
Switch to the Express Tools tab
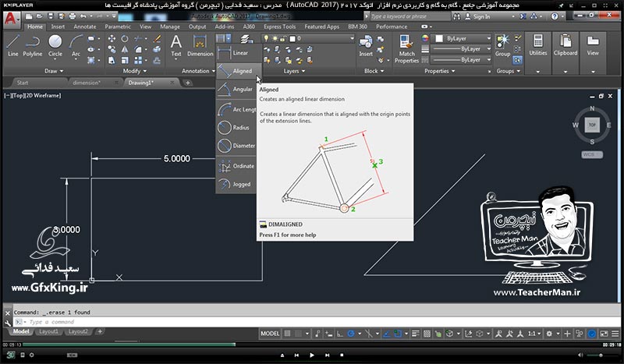coord(279,27)
